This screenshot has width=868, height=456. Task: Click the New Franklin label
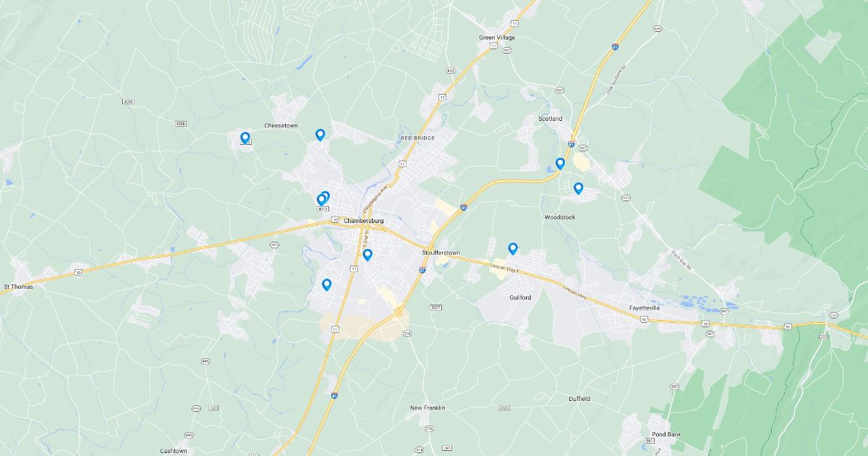[427, 408]
